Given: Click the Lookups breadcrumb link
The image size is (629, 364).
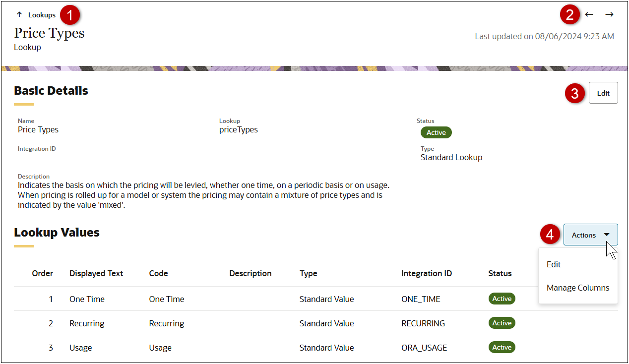Looking at the screenshot, I should tap(42, 14).
